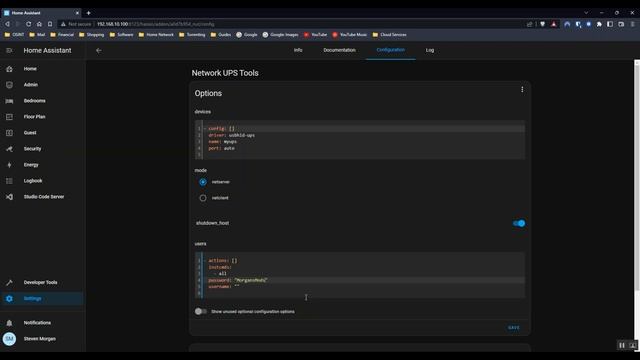This screenshot has height=360, width=640.
Task: Open the YouTube Music bookmark
Action: pyautogui.click(x=350, y=35)
